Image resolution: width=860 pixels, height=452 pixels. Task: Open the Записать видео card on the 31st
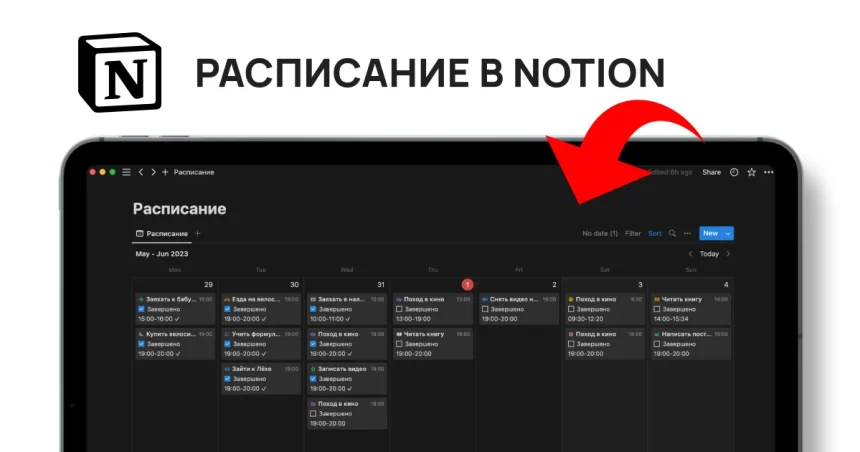click(x=347, y=378)
